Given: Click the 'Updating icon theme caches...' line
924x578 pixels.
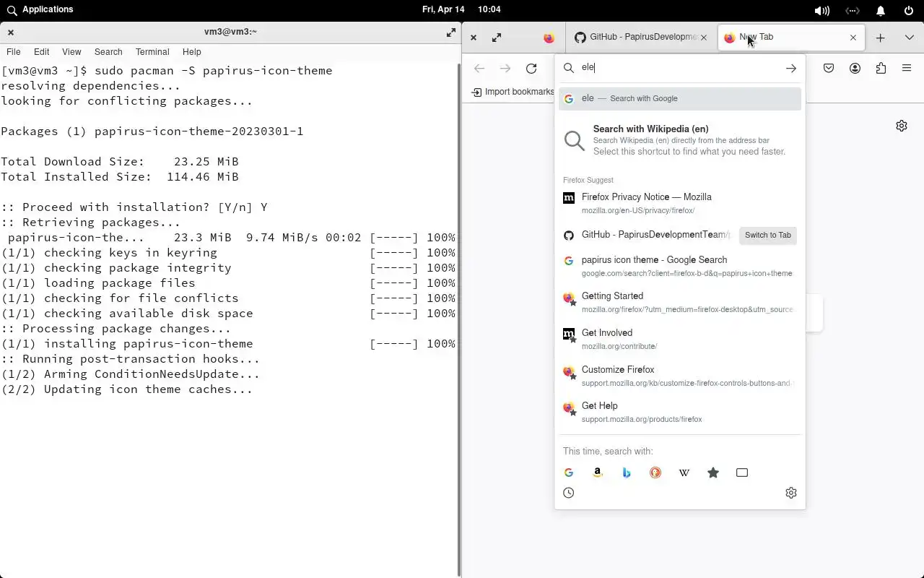Looking at the screenshot, I should click(126, 389).
